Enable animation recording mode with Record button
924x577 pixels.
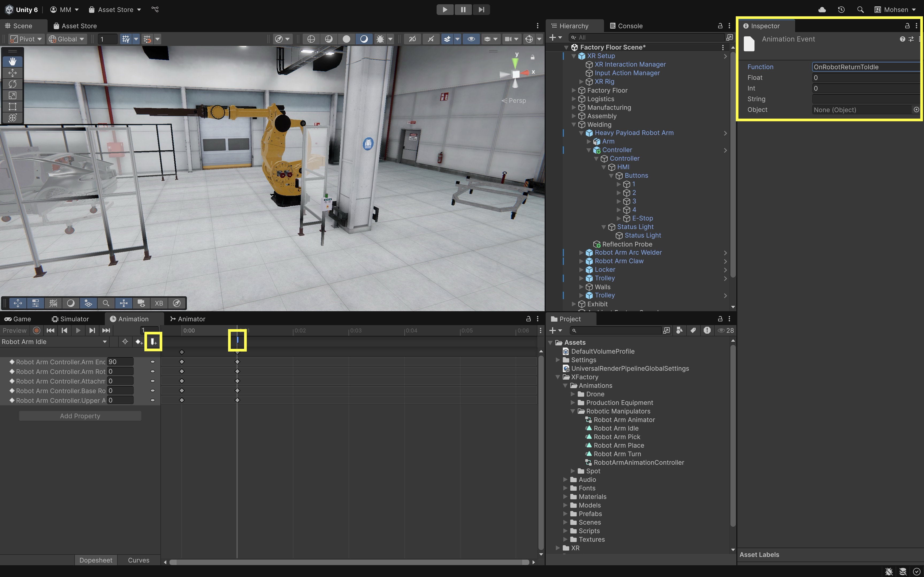click(x=37, y=330)
